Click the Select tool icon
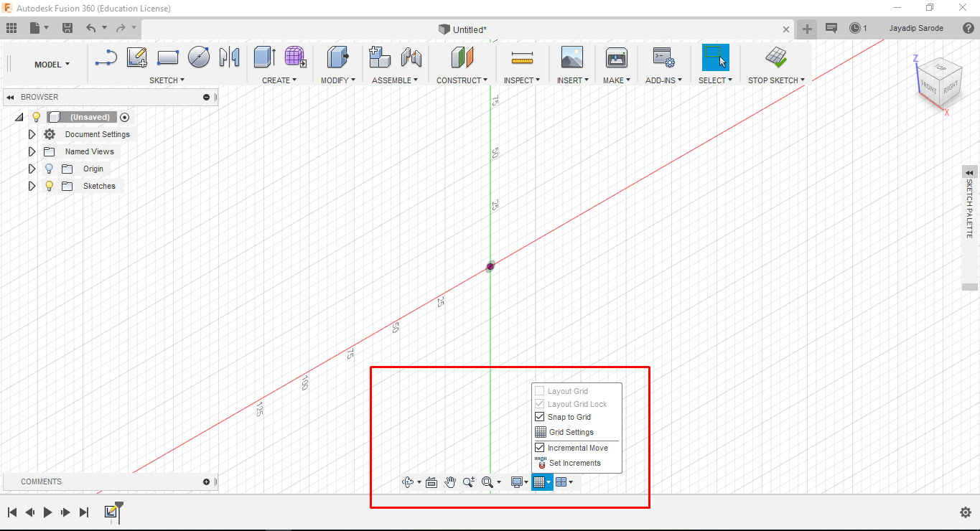Image resolution: width=980 pixels, height=531 pixels. (x=715, y=57)
